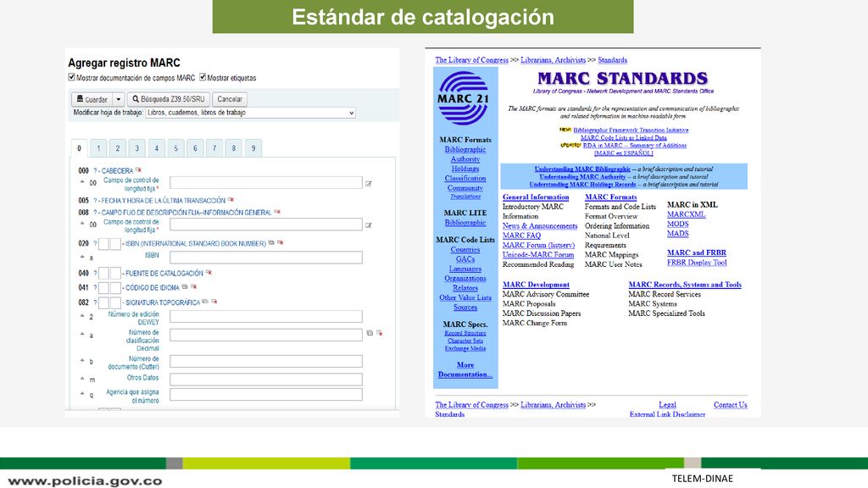Image resolution: width=868 pixels, height=488 pixels.
Task: Move up ISBN subfield a arrow
Action: coord(82,257)
